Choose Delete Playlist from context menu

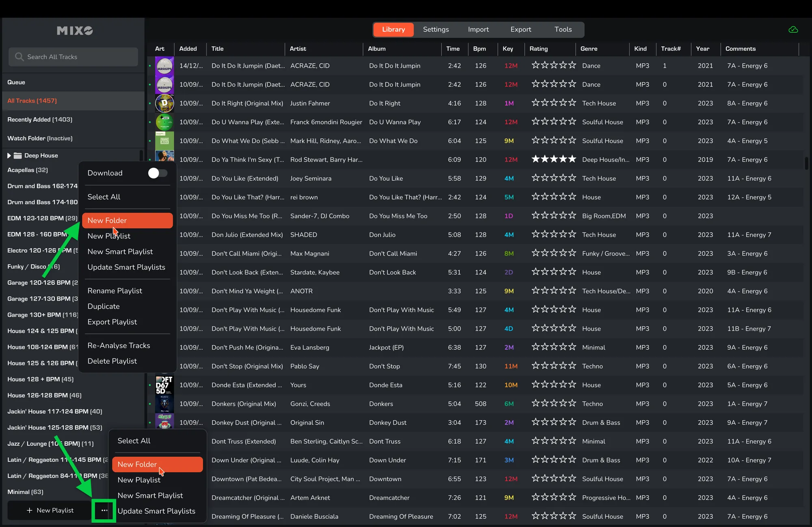pyautogui.click(x=112, y=361)
